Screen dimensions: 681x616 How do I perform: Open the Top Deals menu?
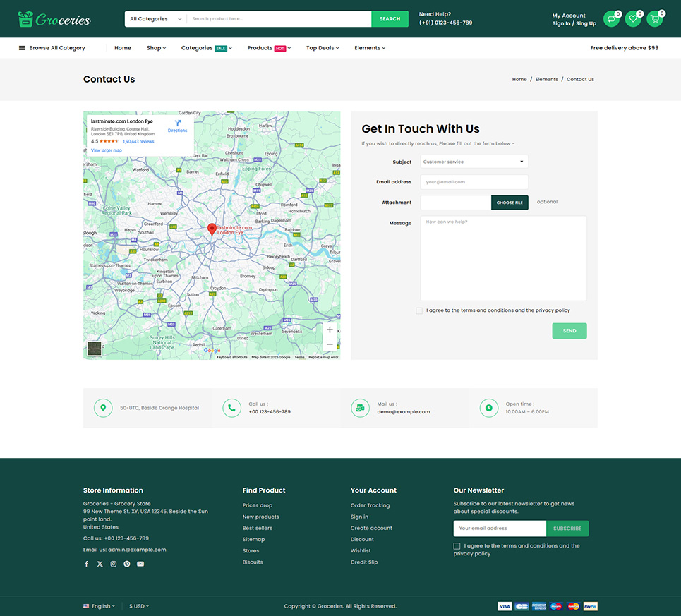pyautogui.click(x=323, y=48)
